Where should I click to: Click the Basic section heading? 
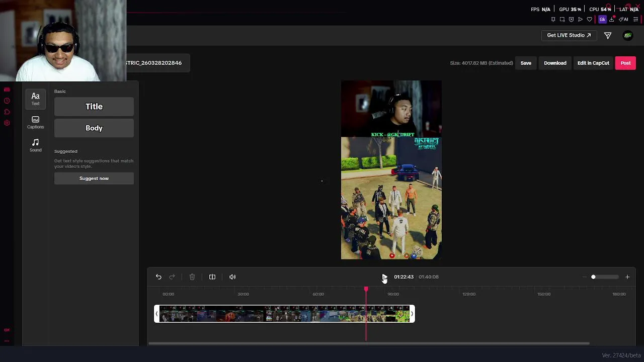pos(60,92)
